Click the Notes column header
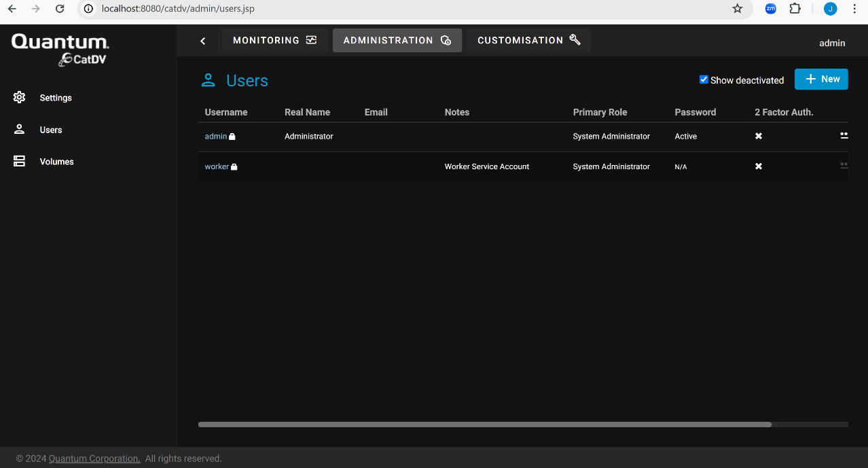 tap(457, 112)
